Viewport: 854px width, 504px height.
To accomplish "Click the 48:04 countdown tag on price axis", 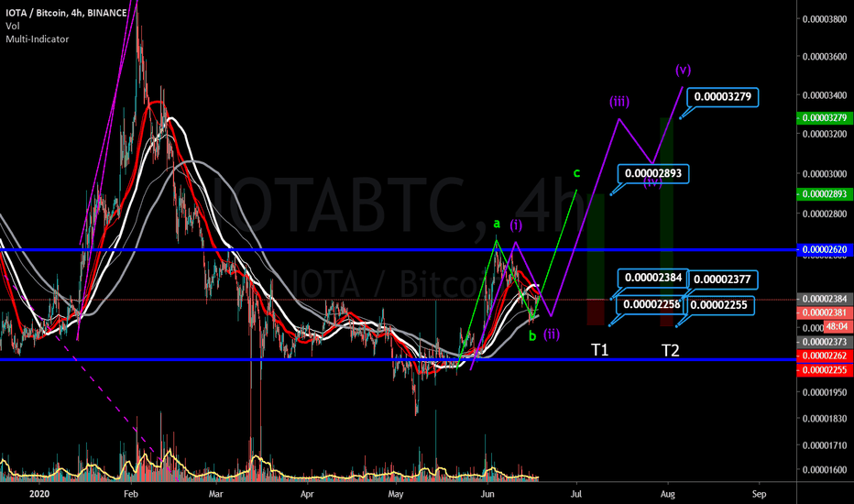I will point(836,327).
